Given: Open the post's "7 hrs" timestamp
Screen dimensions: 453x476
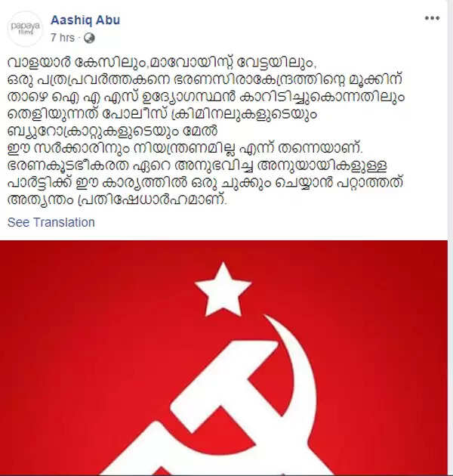Looking at the screenshot, I should [63, 38].
